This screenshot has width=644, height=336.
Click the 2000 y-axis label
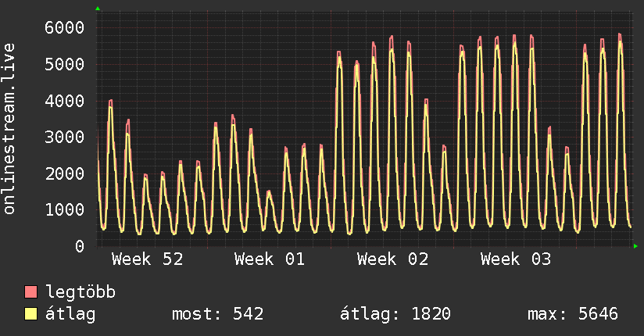tap(65, 173)
